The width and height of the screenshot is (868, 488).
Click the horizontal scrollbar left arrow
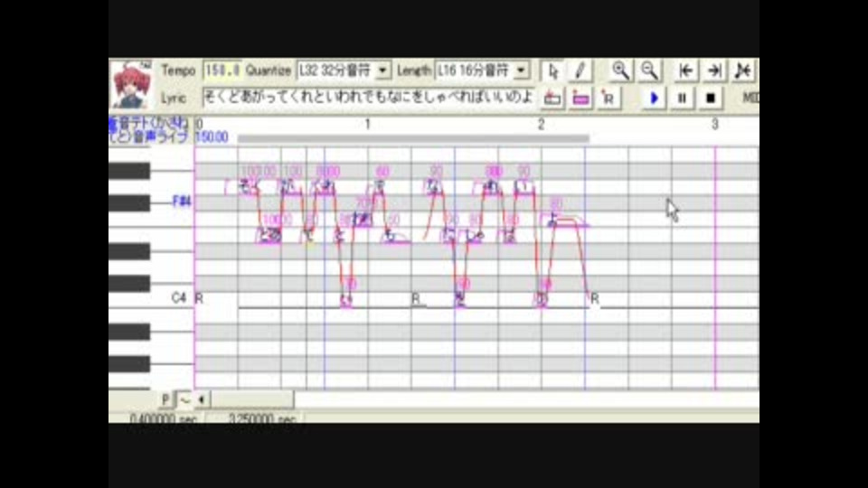tap(202, 399)
